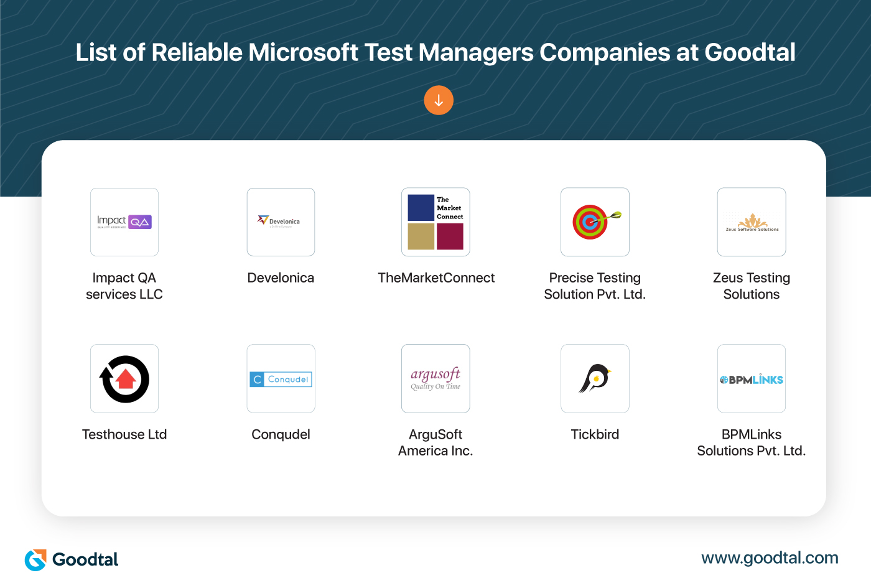871x588 pixels.
Task: Click the BPMLinks Solutions Pvt. Ltd. name
Action: tap(752, 442)
